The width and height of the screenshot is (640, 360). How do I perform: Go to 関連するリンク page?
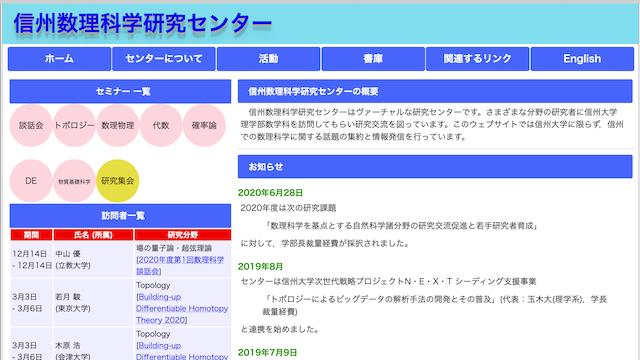point(478,59)
